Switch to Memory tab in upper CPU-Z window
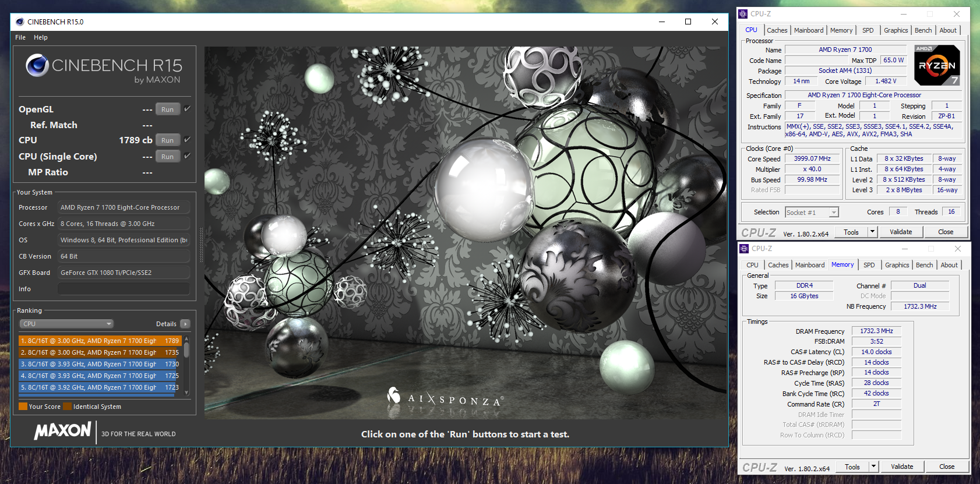This screenshot has width=980, height=484. pos(841,30)
